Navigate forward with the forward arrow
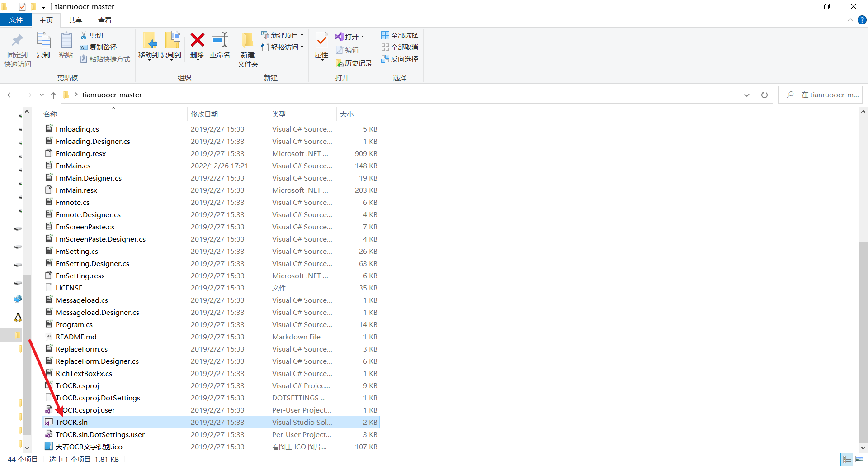Screen dimensions: 868x466 pos(28,95)
